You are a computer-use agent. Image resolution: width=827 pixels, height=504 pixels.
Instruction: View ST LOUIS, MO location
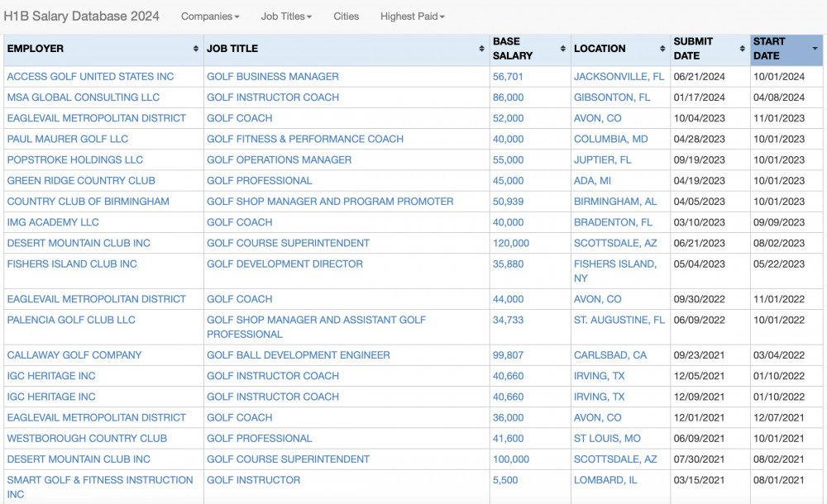coord(607,439)
